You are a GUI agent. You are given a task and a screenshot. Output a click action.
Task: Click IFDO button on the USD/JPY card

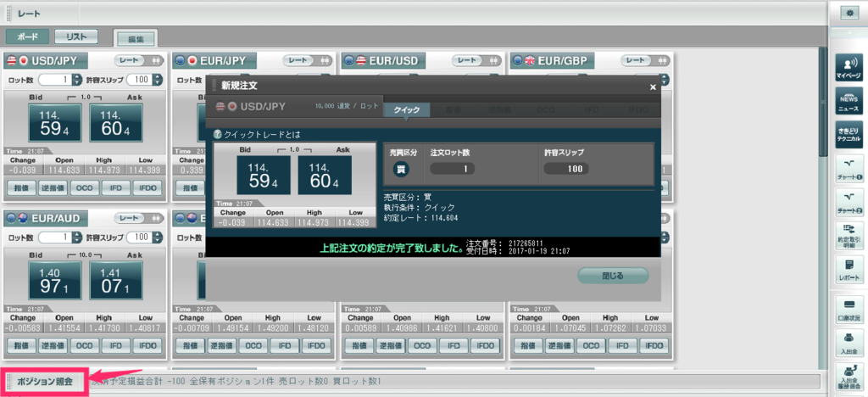point(147,187)
